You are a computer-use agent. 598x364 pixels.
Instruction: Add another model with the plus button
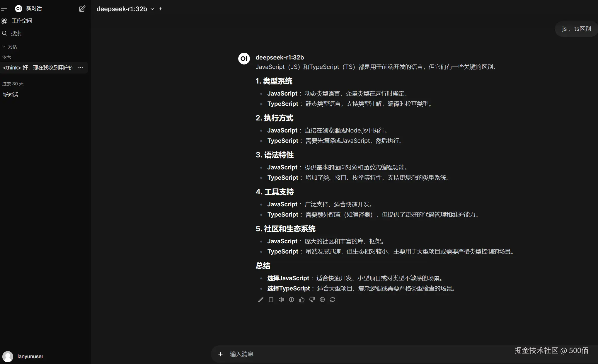[x=160, y=9]
